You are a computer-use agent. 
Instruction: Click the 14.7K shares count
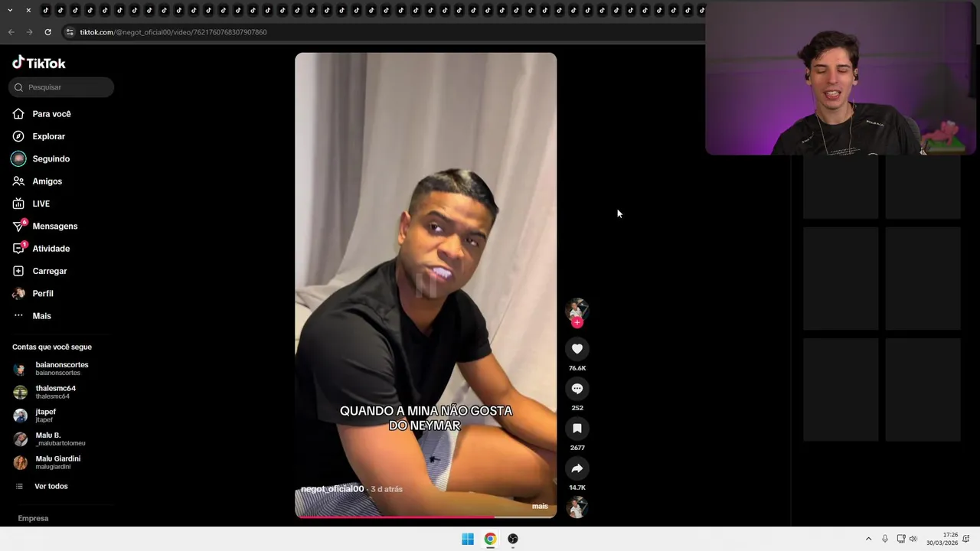click(577, 487)
